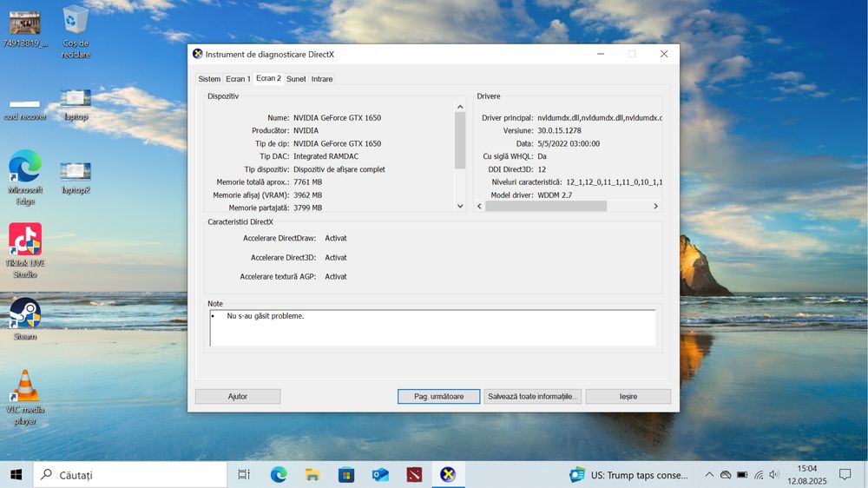Launch Microsoft Edge desktop shortcut
The width and height of the screenshot is (868, 488).
pos(25,177)
